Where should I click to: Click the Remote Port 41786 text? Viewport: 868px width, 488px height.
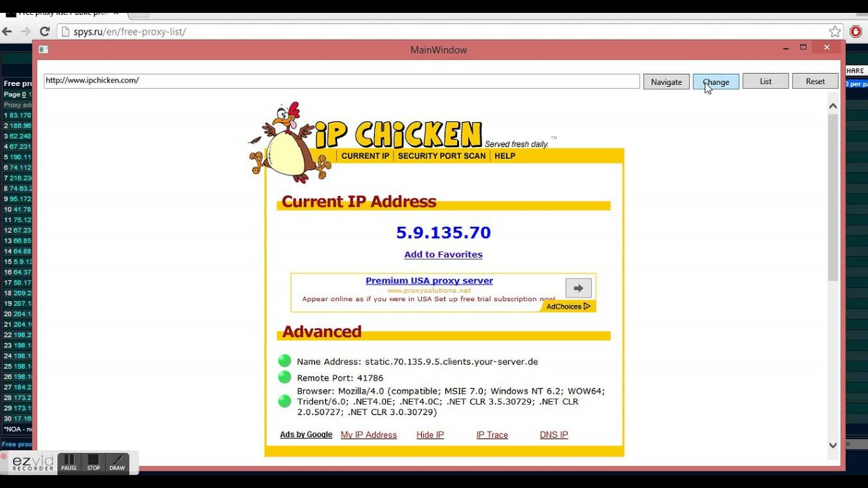pos(340,378)
